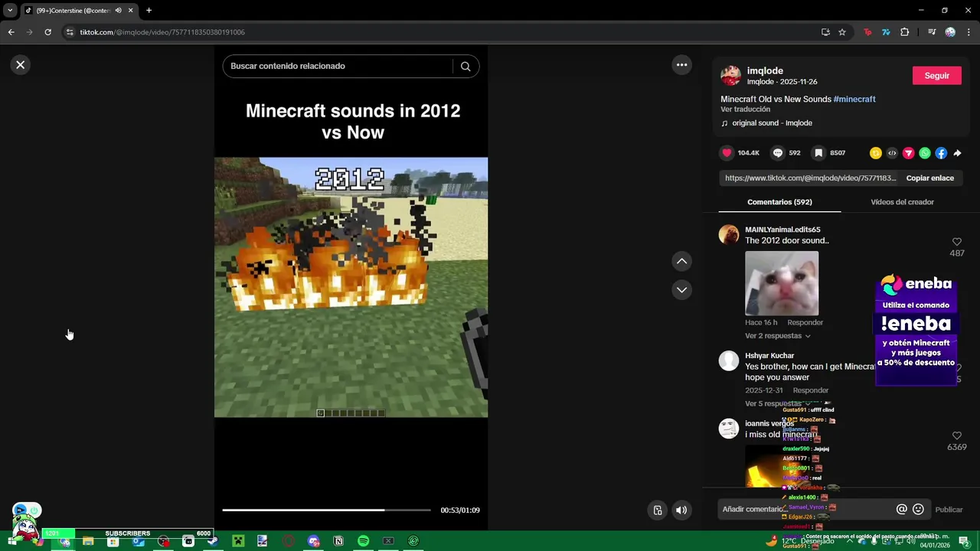Toggle auto-scroll icon beside volume
This screenshot has width=980, height=551.
tap(657, 510)
